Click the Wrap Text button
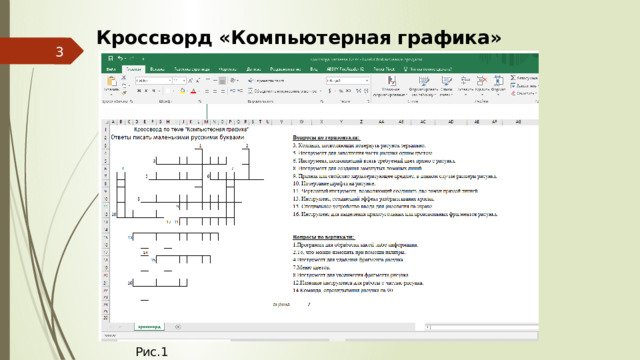Viewport: 640px width, 360px height. coord(267,81)
